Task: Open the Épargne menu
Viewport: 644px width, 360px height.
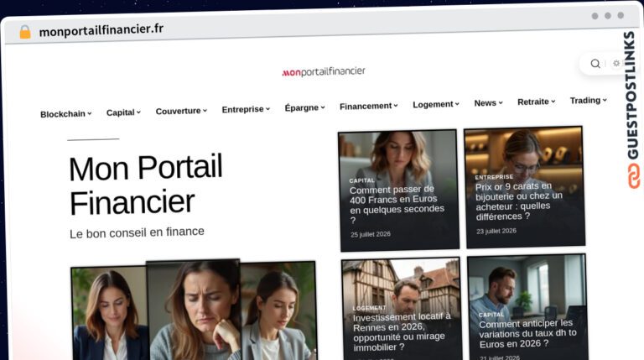Action: pos(304,107)
